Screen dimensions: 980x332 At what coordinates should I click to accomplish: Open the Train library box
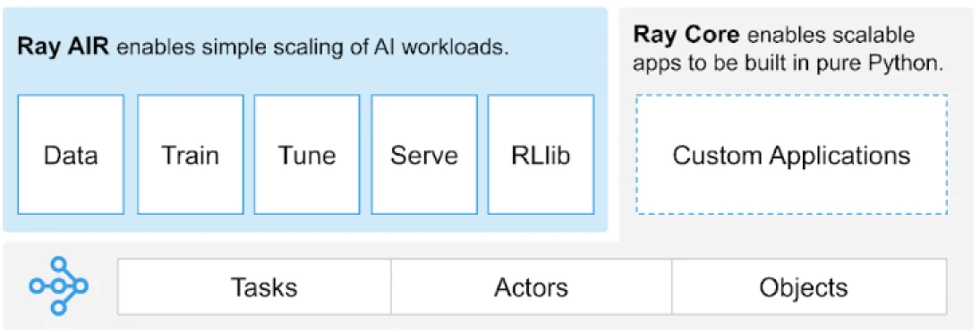190,154
